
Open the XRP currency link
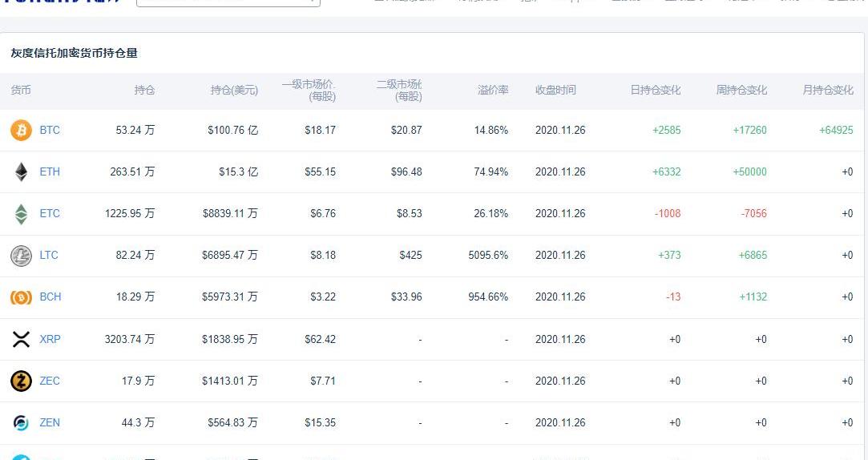pos(50,339)
